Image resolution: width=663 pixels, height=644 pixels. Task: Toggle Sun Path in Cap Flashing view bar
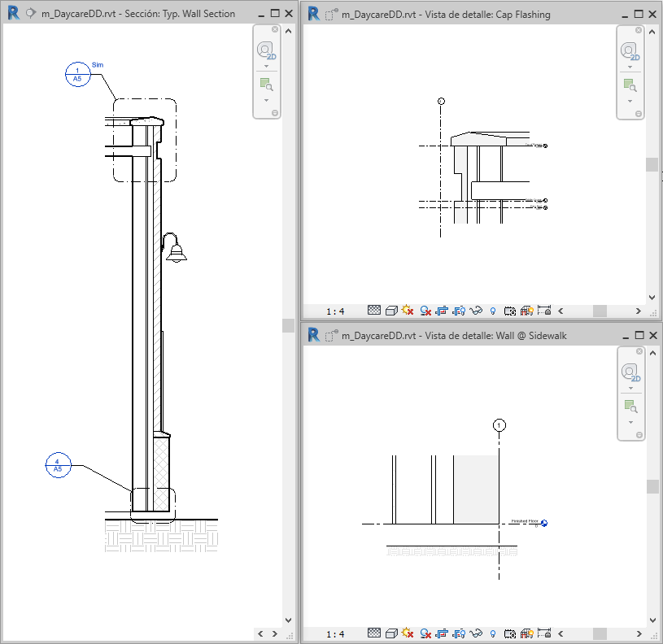tap(408, 311)
